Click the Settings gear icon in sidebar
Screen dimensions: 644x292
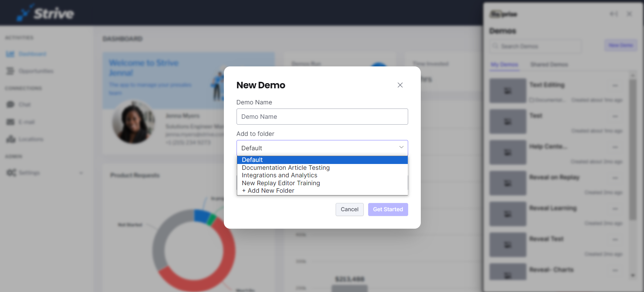tap(11, 173)
